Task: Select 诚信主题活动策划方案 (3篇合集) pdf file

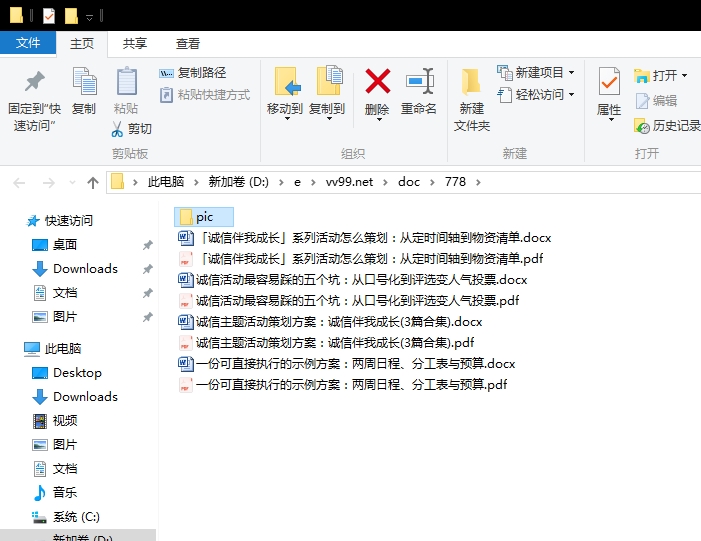Action: click(326, 343)
